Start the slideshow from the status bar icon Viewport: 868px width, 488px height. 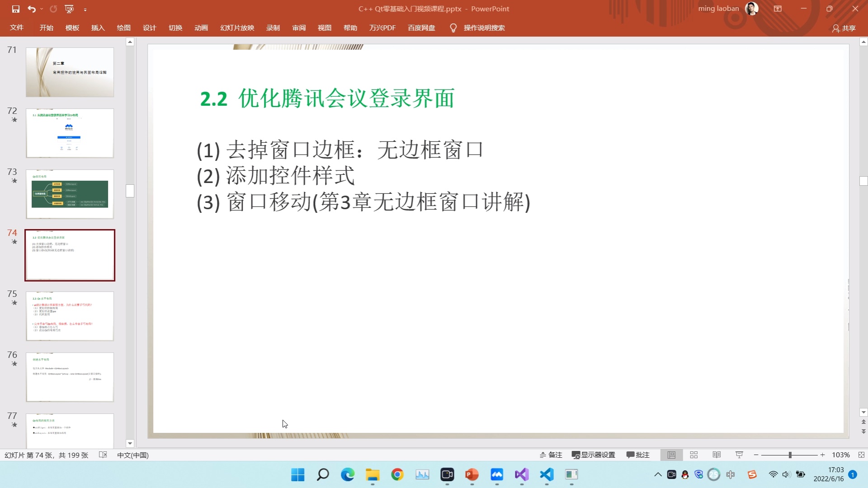coord(739,455)
